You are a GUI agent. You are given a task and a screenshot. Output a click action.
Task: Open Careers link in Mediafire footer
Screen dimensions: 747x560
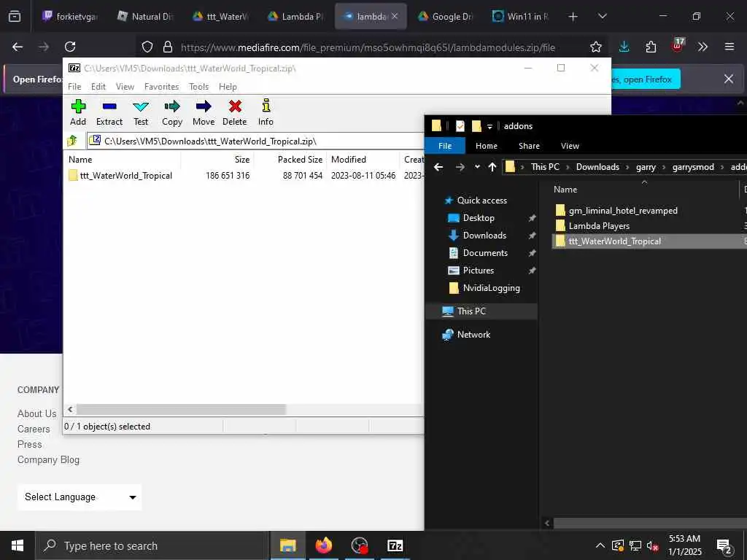pos(34,429)
